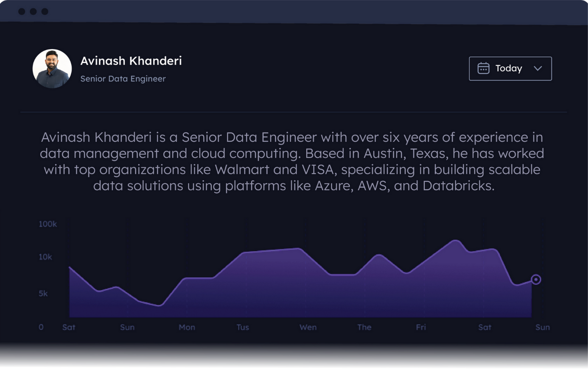Click the first window control dot
The width and height of the screenshot is (588, 375).
(22, 11)
